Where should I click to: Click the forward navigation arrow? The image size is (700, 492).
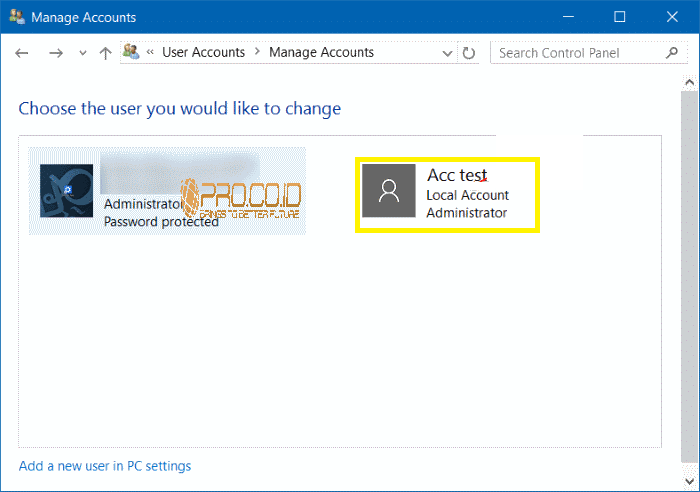[x=56, y=53]
